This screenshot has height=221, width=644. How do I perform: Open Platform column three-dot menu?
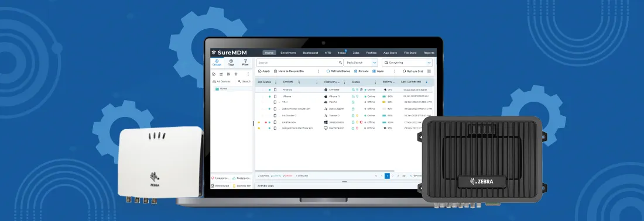tap(344, 82)
